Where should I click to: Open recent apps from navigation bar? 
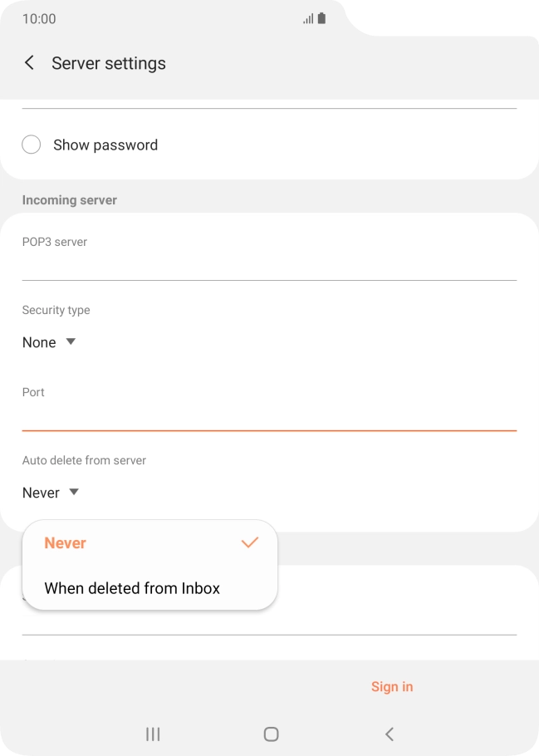pos(152,734)
